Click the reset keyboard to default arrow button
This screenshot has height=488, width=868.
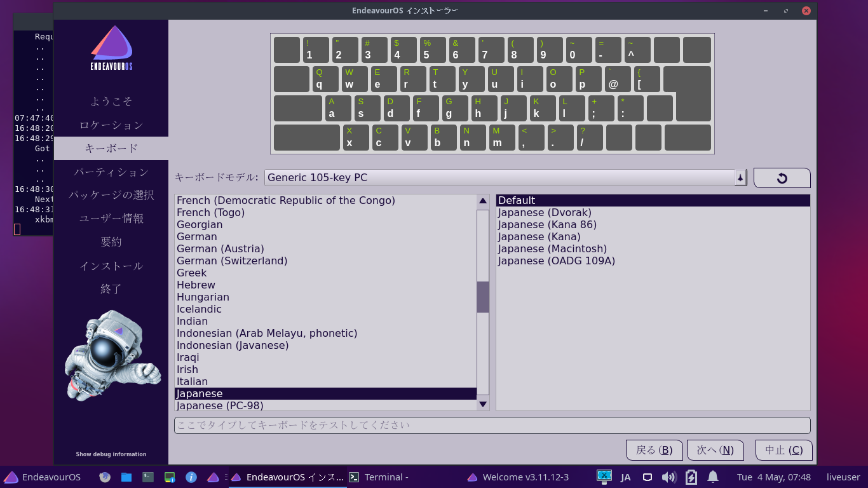click(x=782, y=178)
